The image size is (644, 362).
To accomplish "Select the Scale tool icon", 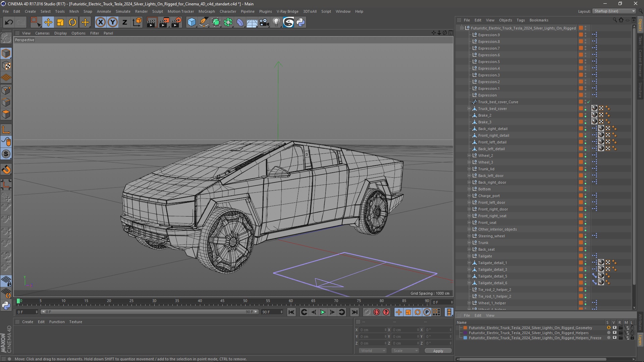I will (60, 22).
